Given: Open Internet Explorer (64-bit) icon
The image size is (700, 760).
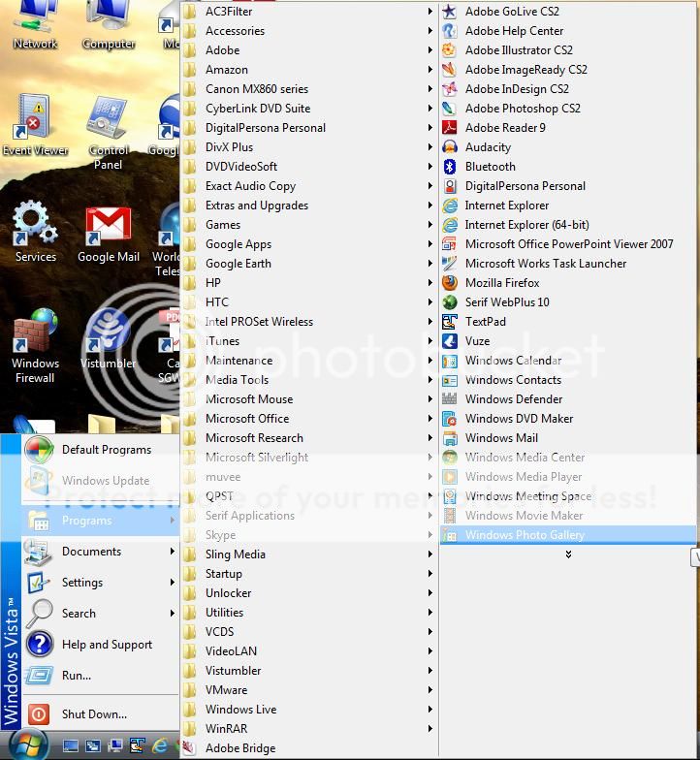Looking at the screenshot, I should point(450,225).
